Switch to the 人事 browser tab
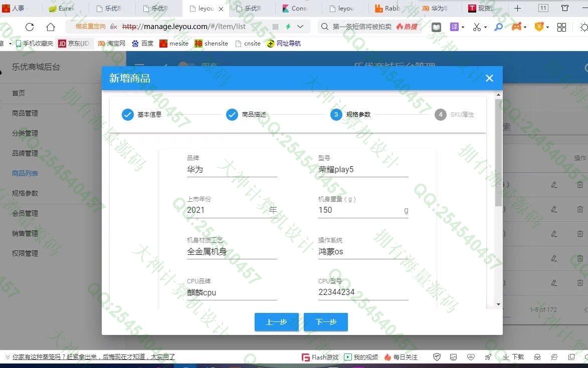Screen dimensions: 588x368 coord(21,8)
